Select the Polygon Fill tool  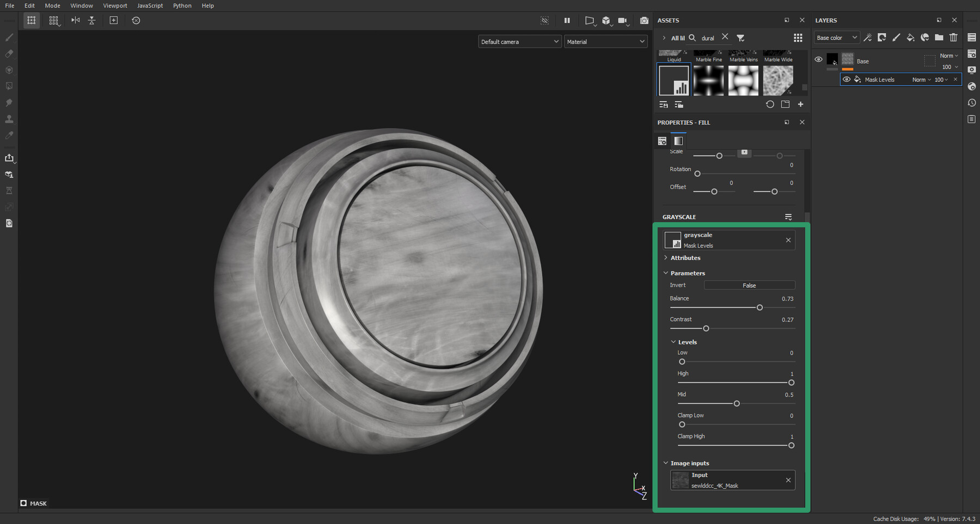9,86
